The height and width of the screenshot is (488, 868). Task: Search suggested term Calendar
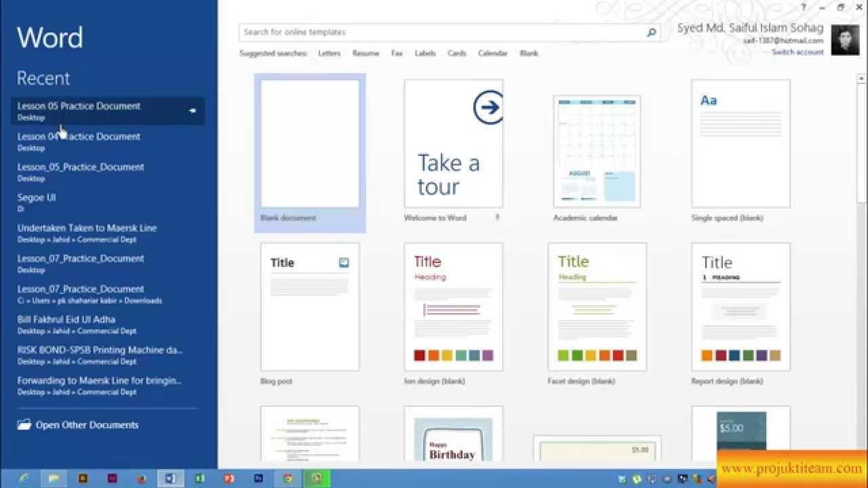tap(492, 53)
